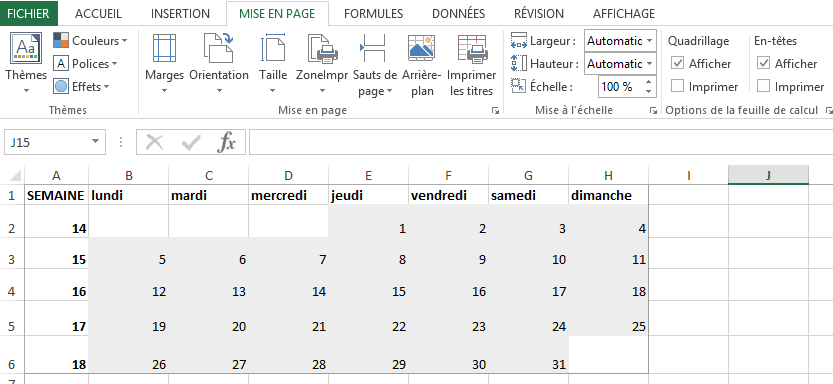Screen dimensions: 833x384
Task: Open the FICHIER tab
Action: [x=29, y=14]
